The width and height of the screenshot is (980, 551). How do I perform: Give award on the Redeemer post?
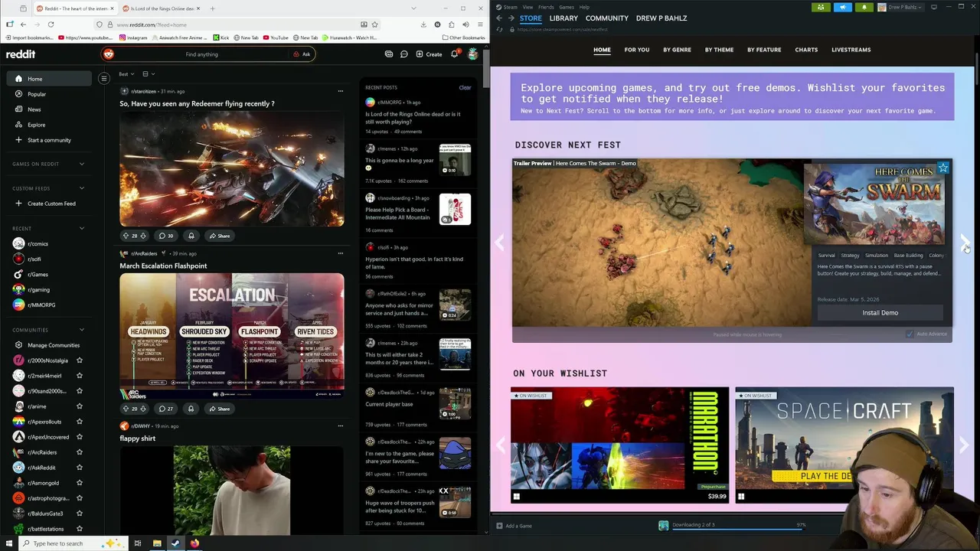tap(191, 236)
